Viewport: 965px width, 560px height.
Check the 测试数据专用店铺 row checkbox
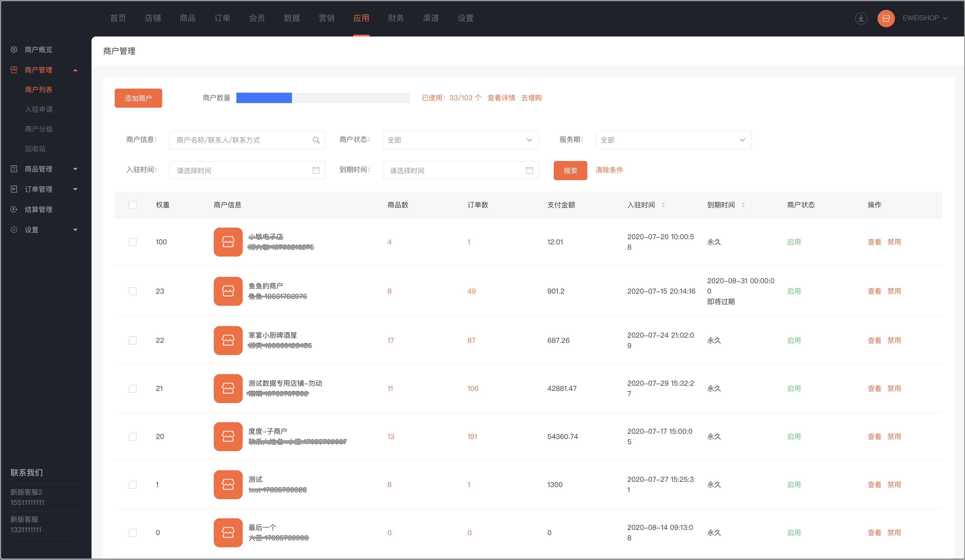(x=132, y=389)
